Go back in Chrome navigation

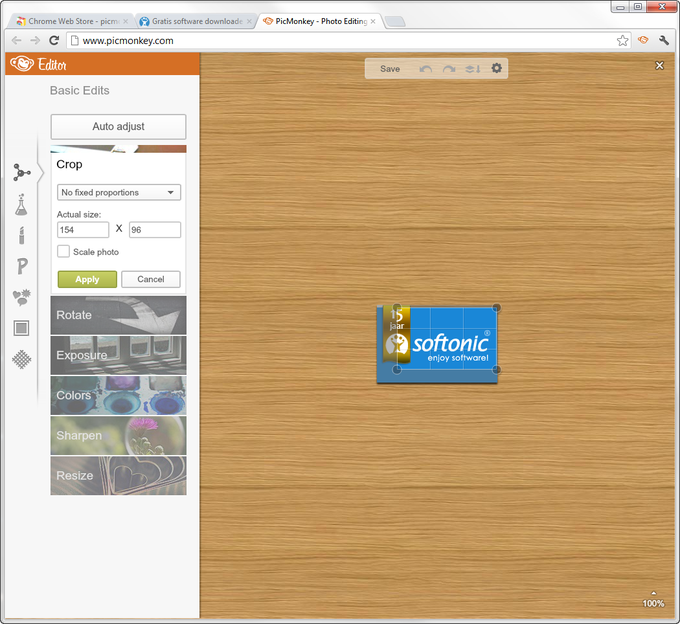16,40
